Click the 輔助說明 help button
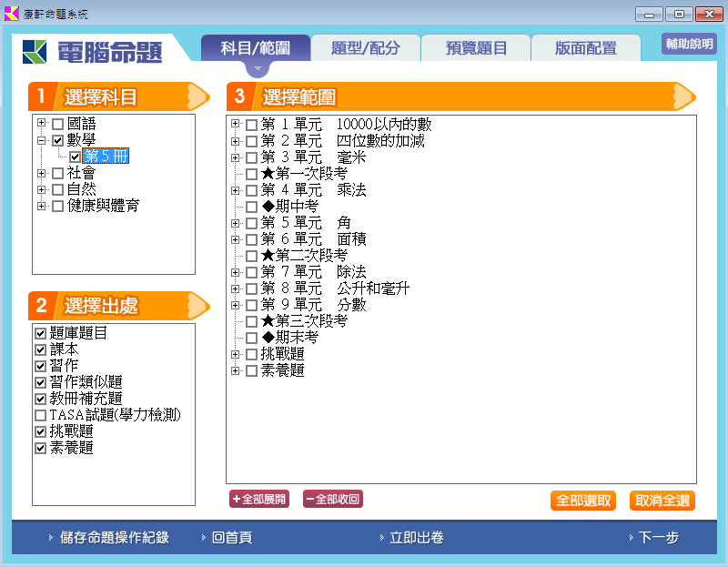Screen dimensions: 728x567 click(x=689, y=44)
